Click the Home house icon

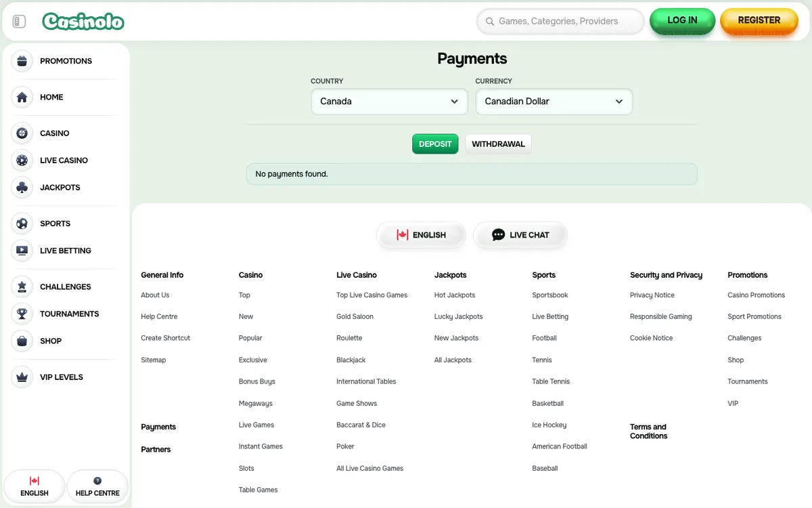click(x=22, y=97)
